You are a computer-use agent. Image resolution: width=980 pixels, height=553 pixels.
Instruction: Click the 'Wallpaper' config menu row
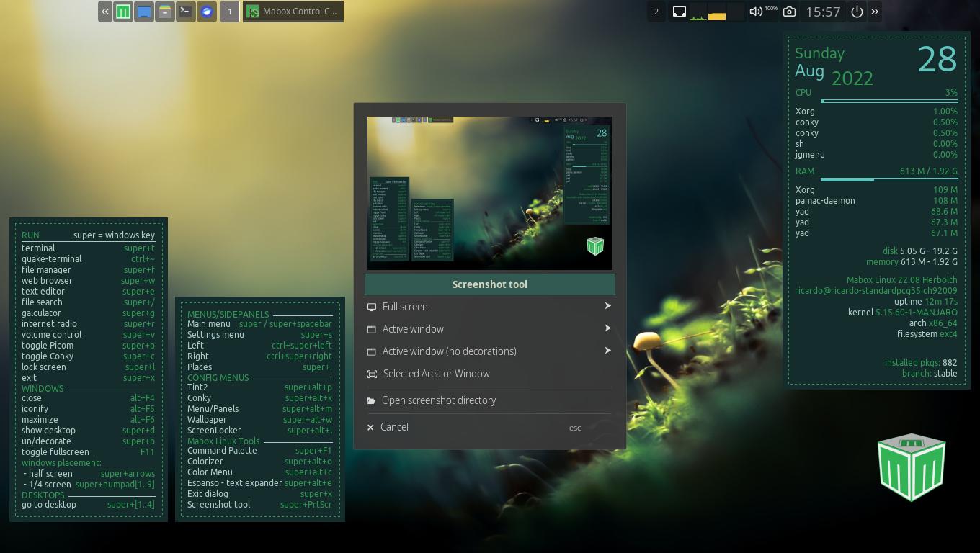tap(259, 419)
